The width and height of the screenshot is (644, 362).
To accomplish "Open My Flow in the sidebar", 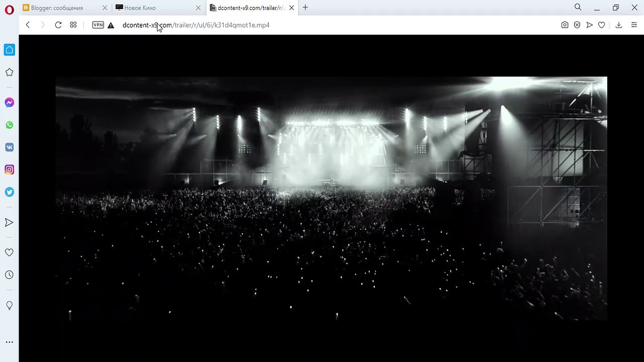I will (10, 222).
